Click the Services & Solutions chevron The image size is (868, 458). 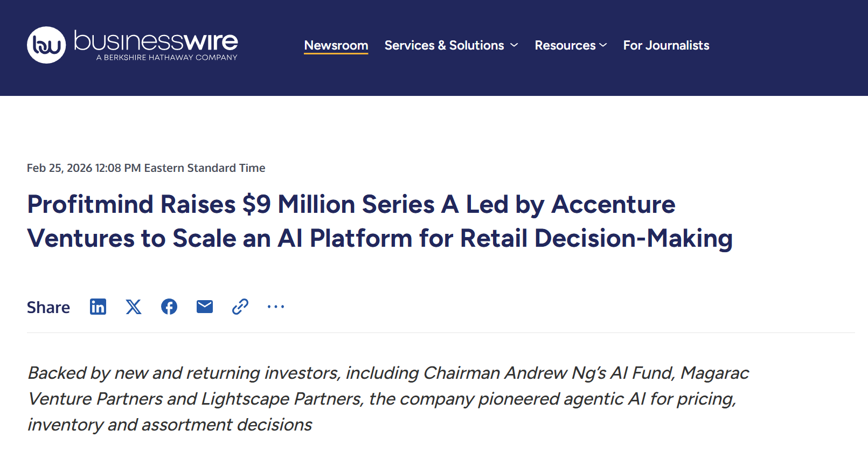click(513, 45)
